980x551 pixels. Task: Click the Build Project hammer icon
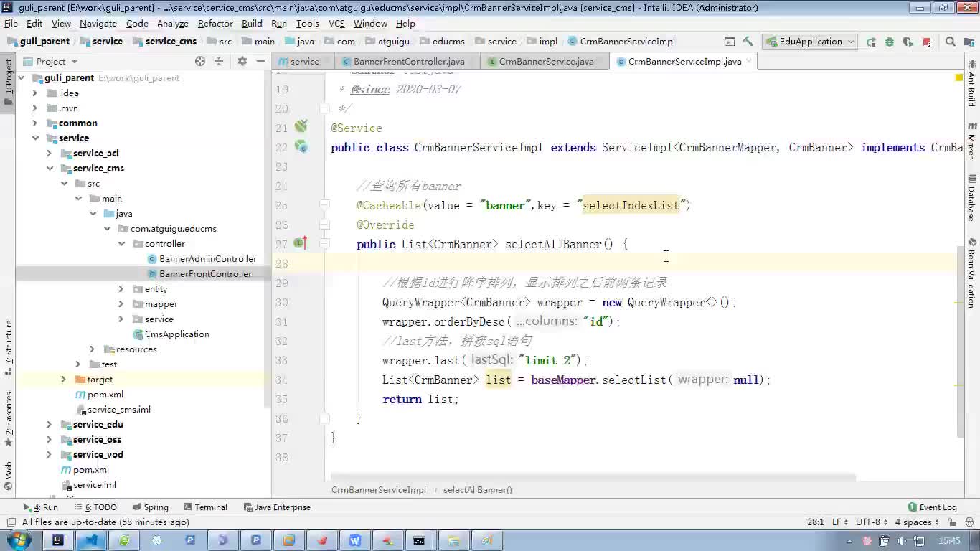click(748, 42)
